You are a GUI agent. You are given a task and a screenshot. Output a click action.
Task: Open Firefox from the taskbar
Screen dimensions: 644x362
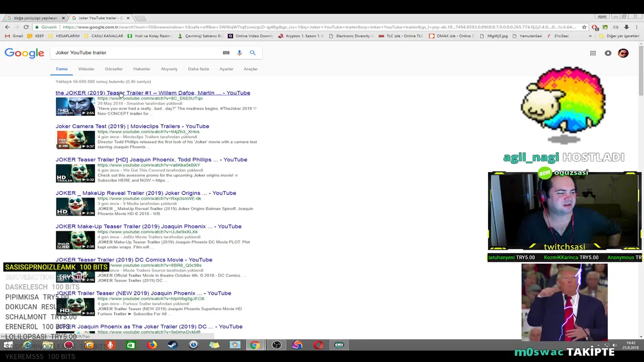[151, 345]
